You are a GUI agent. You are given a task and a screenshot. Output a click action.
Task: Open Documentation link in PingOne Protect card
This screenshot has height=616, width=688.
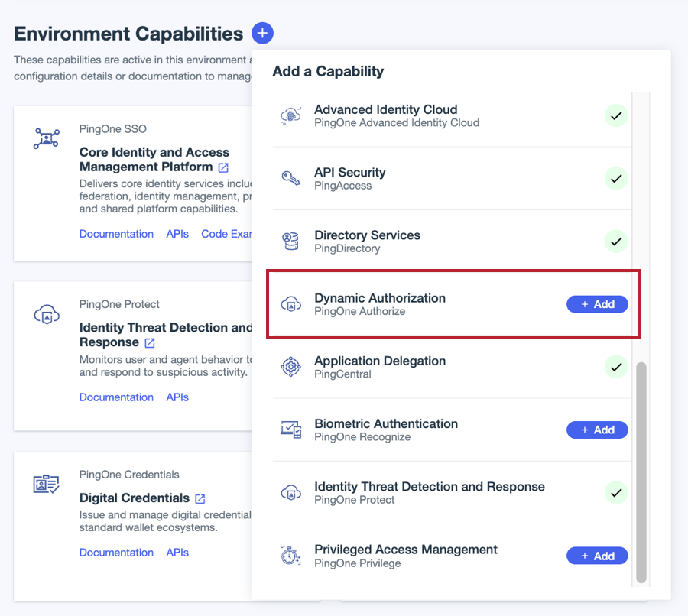point(116,397)
